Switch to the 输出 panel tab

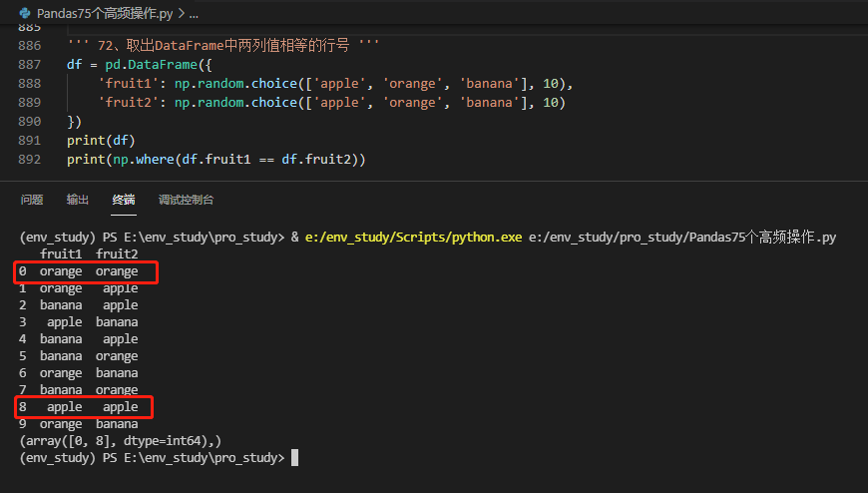[x=78, y=200]
